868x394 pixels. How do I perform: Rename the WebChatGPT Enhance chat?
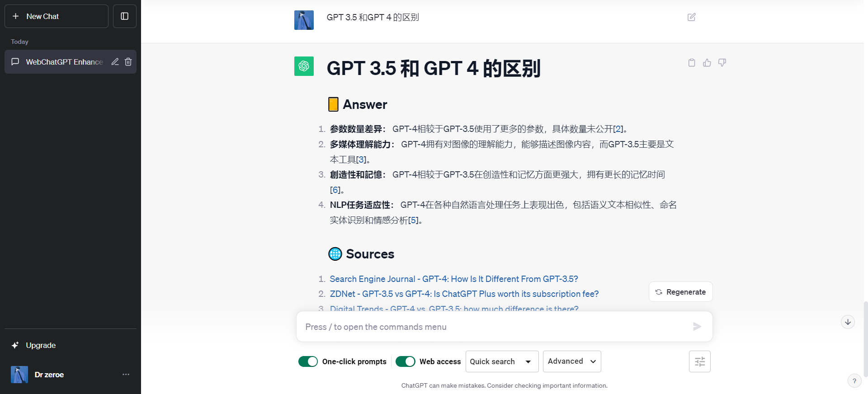pos(115,62)
